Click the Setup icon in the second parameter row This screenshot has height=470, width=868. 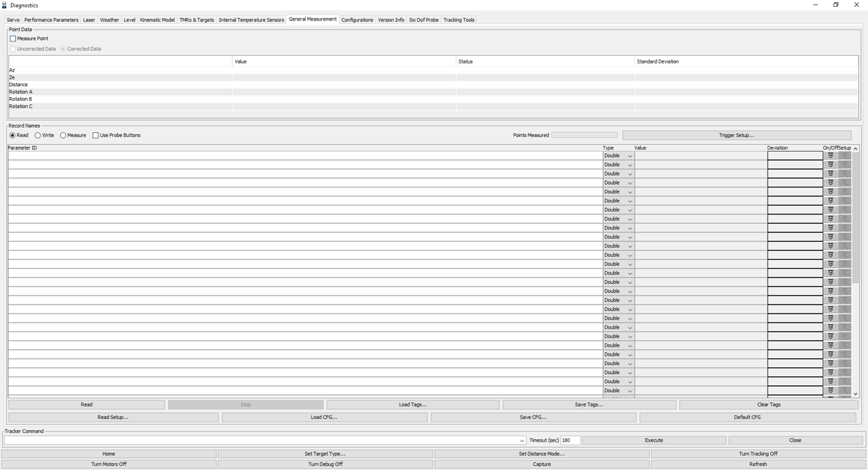point(845,165)
